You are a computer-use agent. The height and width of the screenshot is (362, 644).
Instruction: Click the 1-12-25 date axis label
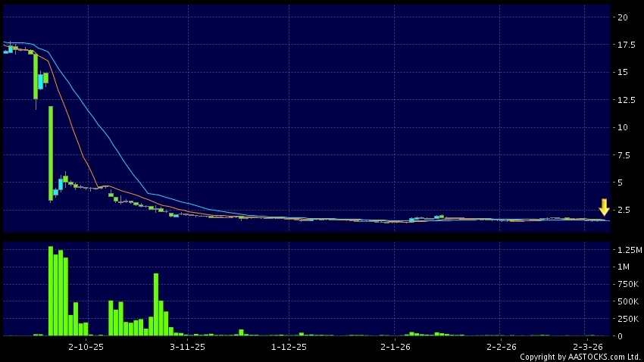tap(289, 347)
